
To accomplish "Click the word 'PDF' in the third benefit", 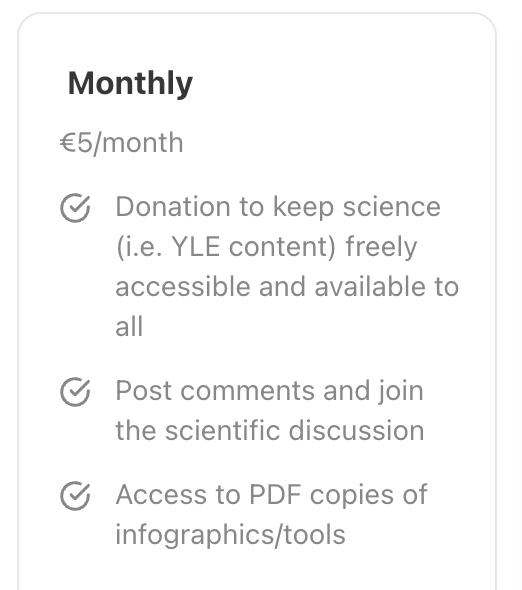I will (x=275, y=494).
